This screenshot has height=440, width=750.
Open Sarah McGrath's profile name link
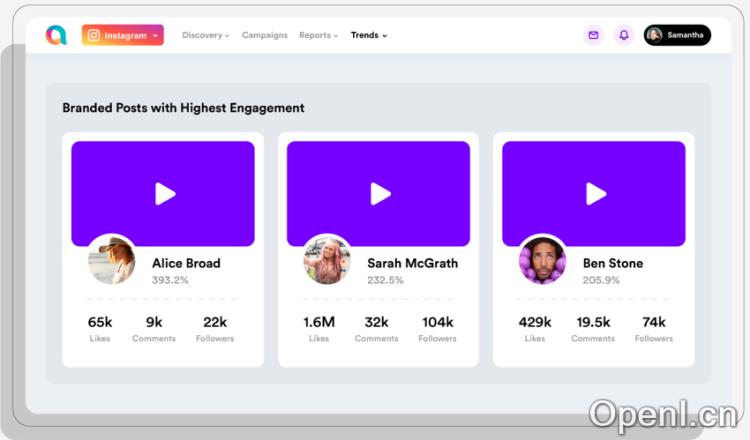(x=412, y=263)
